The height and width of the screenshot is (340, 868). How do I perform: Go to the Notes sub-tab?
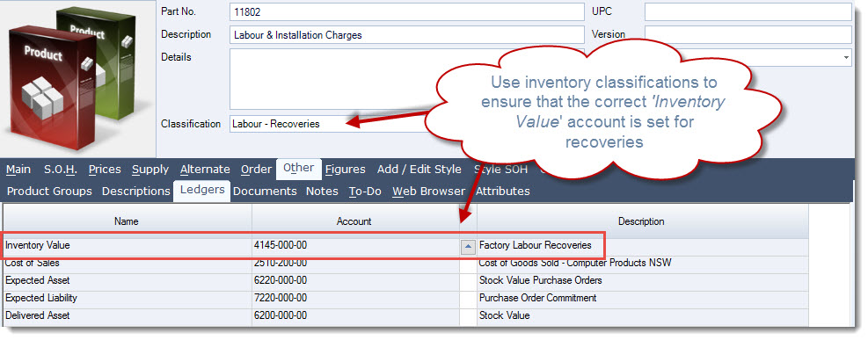coord(322,192)
